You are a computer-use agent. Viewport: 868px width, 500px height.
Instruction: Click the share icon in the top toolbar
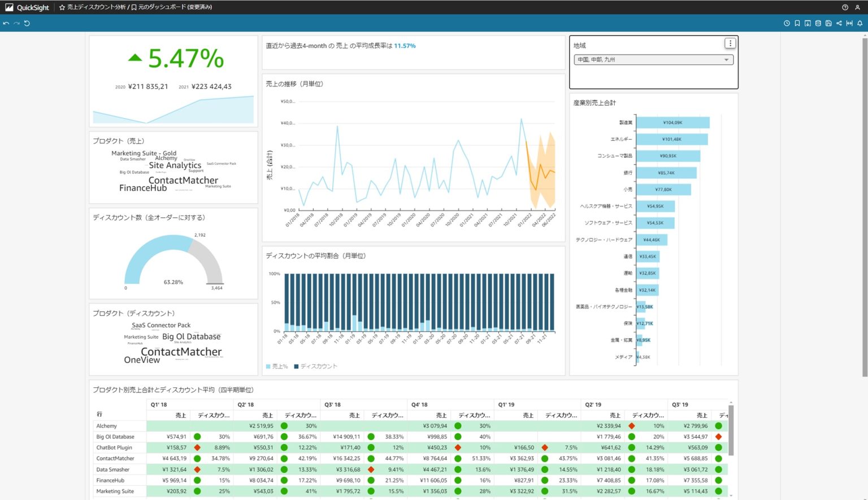(839, 23)
